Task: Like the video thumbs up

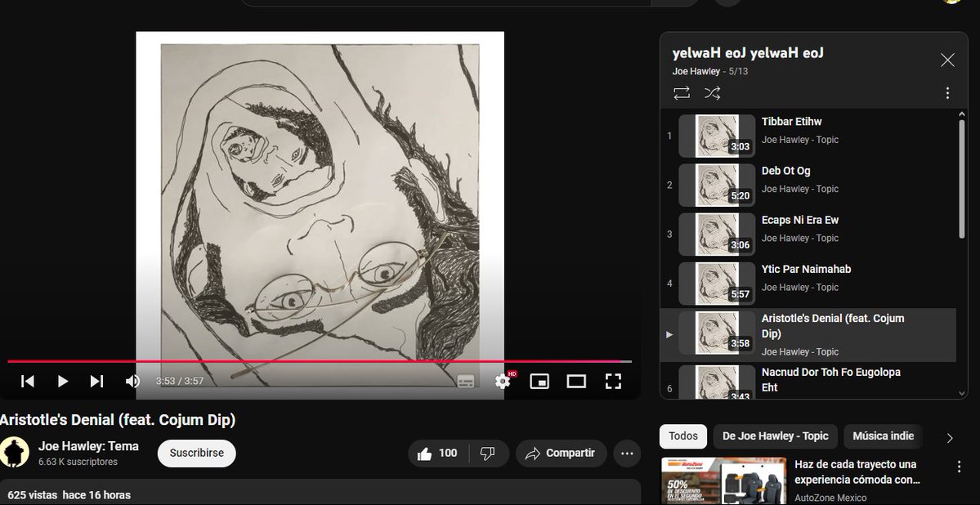Action: point(438,454)
